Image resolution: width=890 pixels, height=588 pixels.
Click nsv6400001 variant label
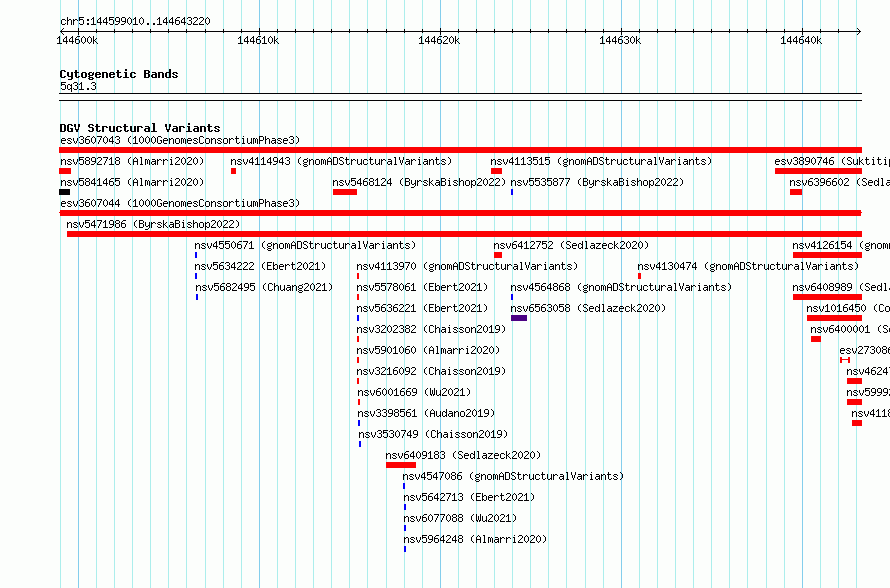pos(850,329)
